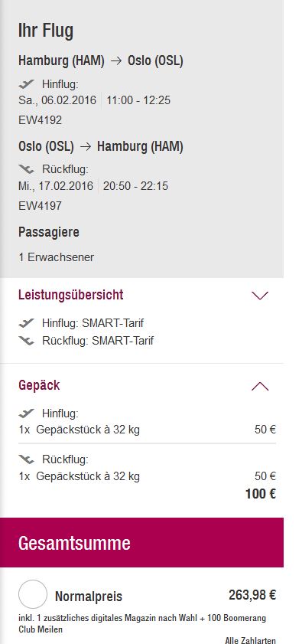
Task: Click the outbound plane icon beside Hinflug in flight summary
Action: click(26, 84)
